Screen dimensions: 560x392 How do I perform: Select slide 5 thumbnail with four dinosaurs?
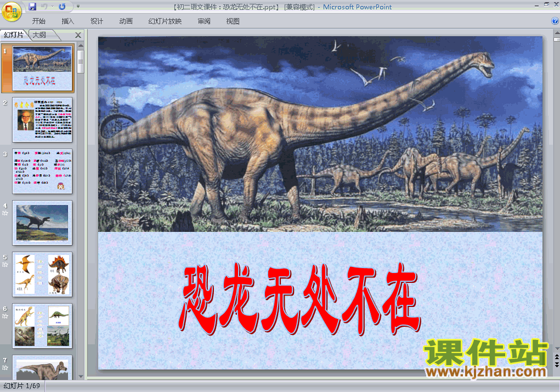[42, 274]
